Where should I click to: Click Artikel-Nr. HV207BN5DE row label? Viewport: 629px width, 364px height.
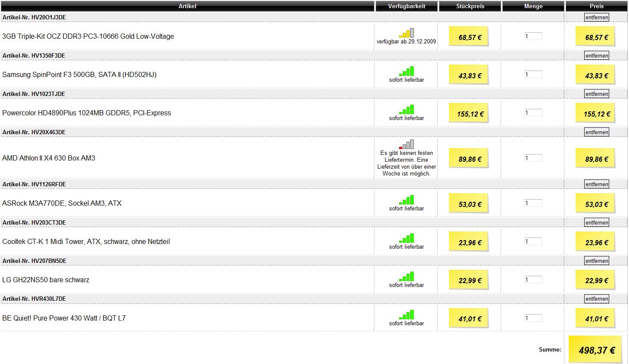tap(34, 261)
